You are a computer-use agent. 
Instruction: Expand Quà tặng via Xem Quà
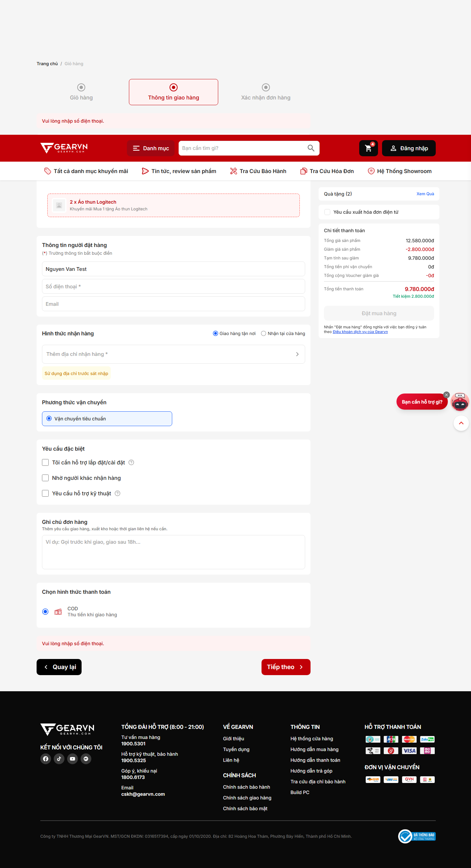point(425,194)
